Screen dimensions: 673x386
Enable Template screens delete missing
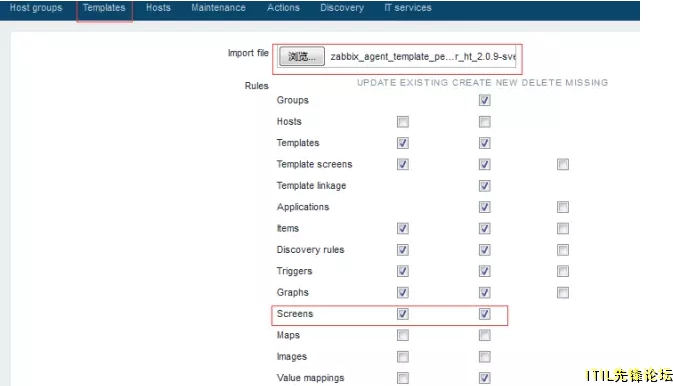coord(563,164)
